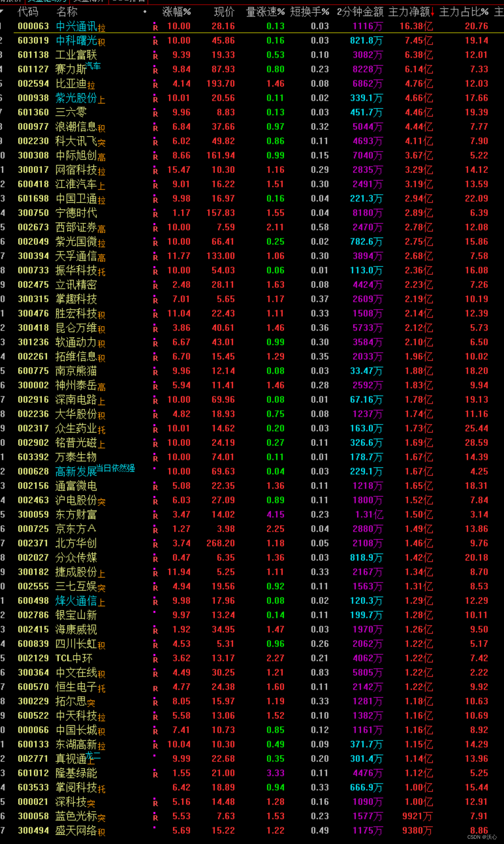This screenshot has width=504, height=844.
Task: Open stock name 掌阅科技
Action: (x=76, y=787)
